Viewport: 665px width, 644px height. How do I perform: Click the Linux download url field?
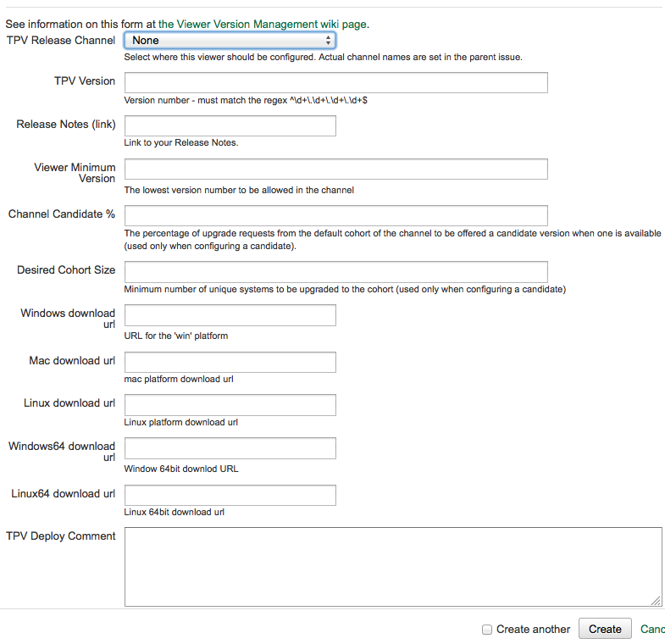point(230,405)
